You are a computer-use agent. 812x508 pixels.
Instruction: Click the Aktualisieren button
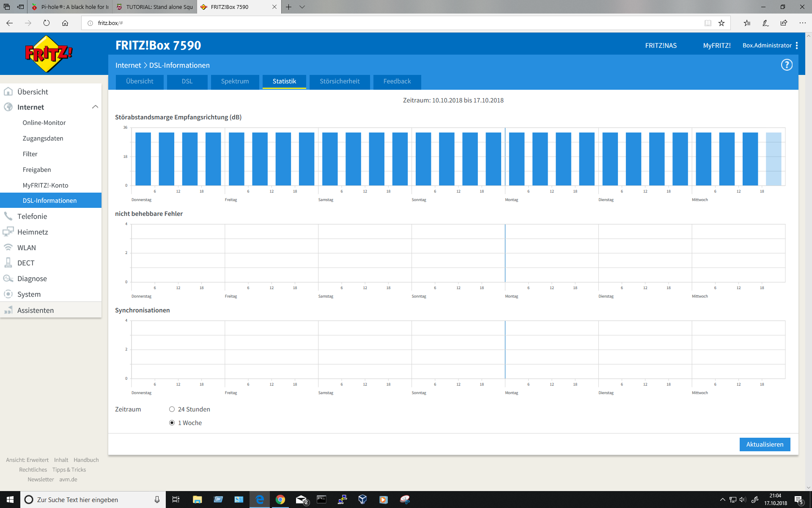click(764, 444)
